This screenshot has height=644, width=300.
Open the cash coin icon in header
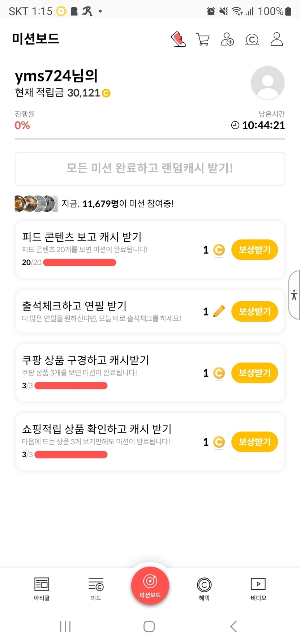pos(252,39)
